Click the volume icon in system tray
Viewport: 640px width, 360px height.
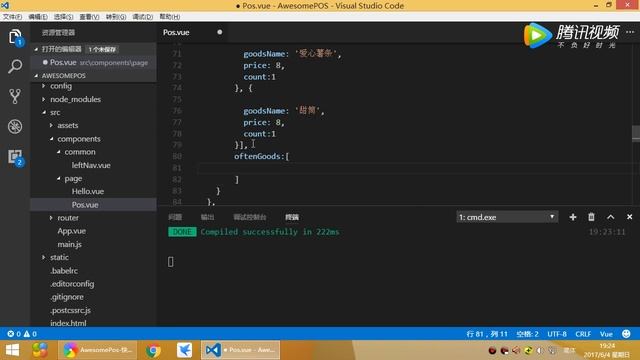tap(540, 351)
